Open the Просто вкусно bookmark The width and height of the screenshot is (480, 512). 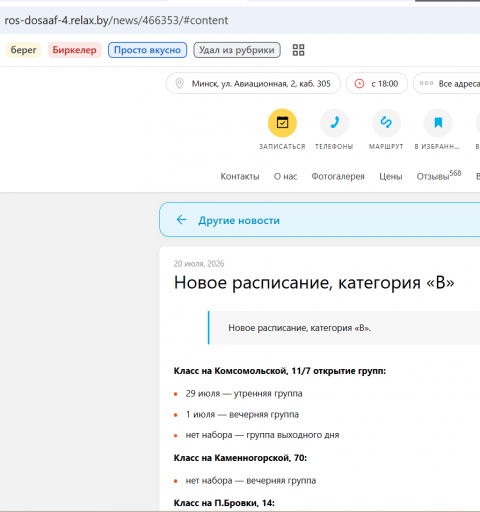[147, 50]
